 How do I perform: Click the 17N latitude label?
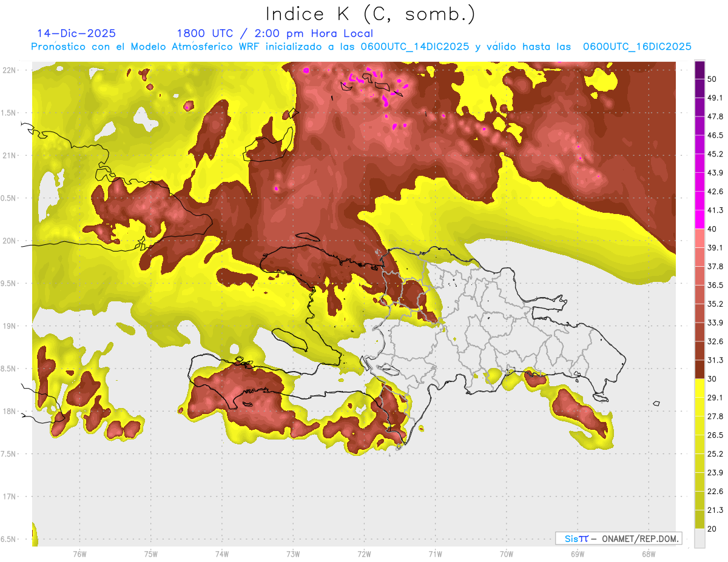click(x=10, y=497)
